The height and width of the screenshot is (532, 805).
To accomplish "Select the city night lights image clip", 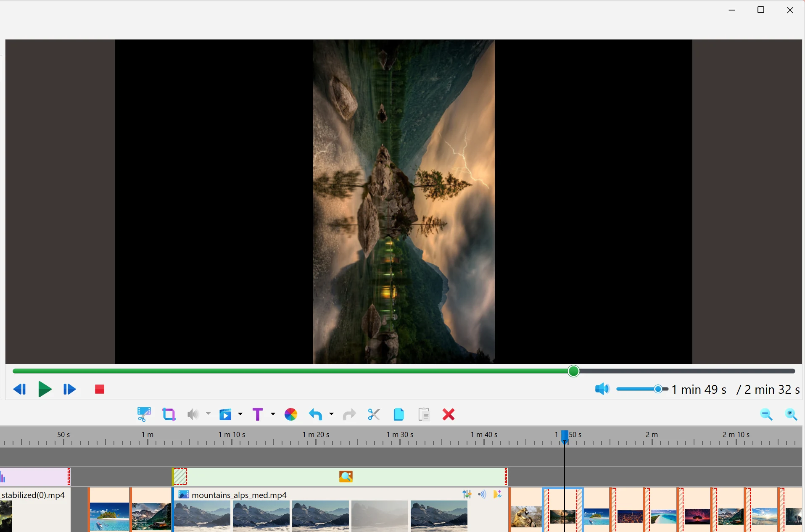I will click(630, 516).
